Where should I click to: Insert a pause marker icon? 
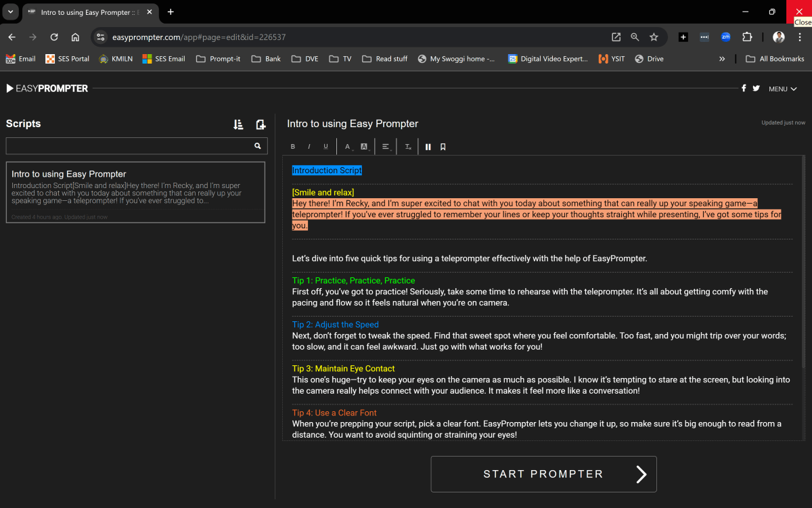pos(428,147)
